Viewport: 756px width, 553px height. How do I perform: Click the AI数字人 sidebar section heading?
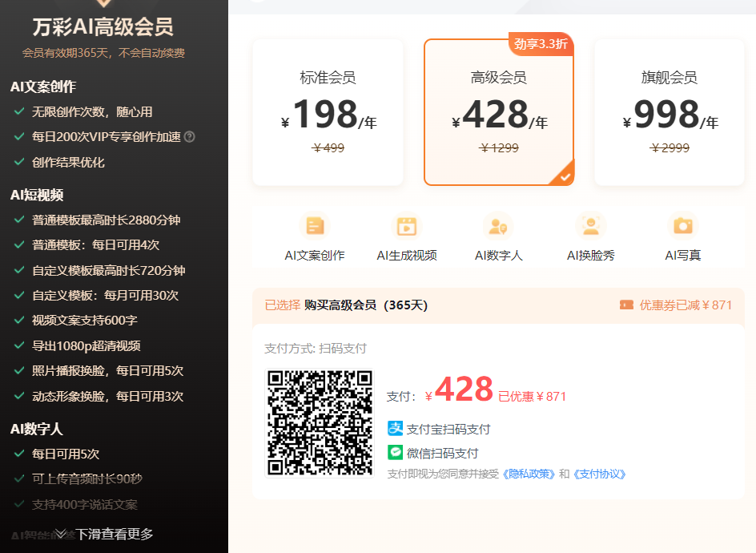(x=37, y=429)
